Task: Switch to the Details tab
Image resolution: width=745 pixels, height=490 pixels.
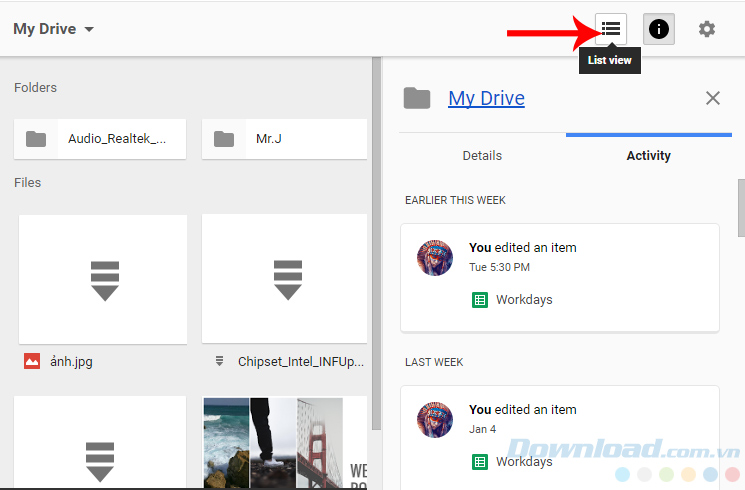Action: (482, 155)
